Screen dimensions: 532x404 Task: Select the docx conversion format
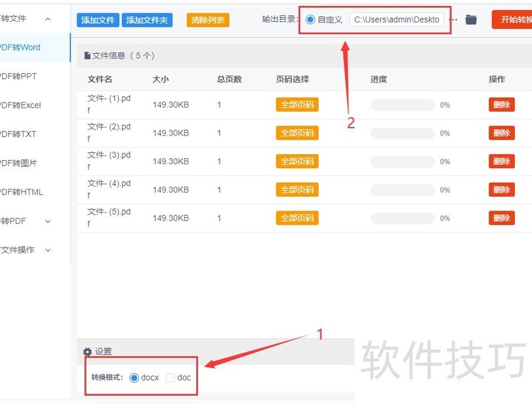[x=134, y=377]
